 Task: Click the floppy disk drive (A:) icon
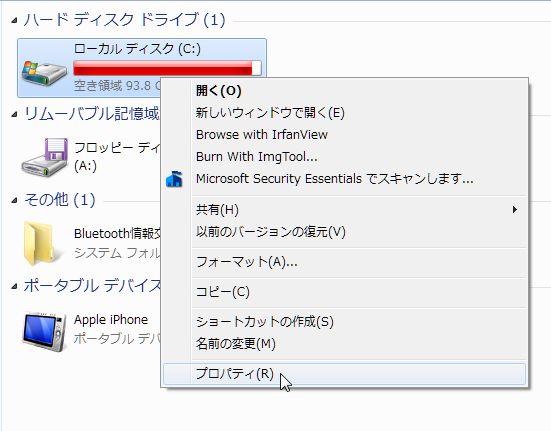(45, 157)
